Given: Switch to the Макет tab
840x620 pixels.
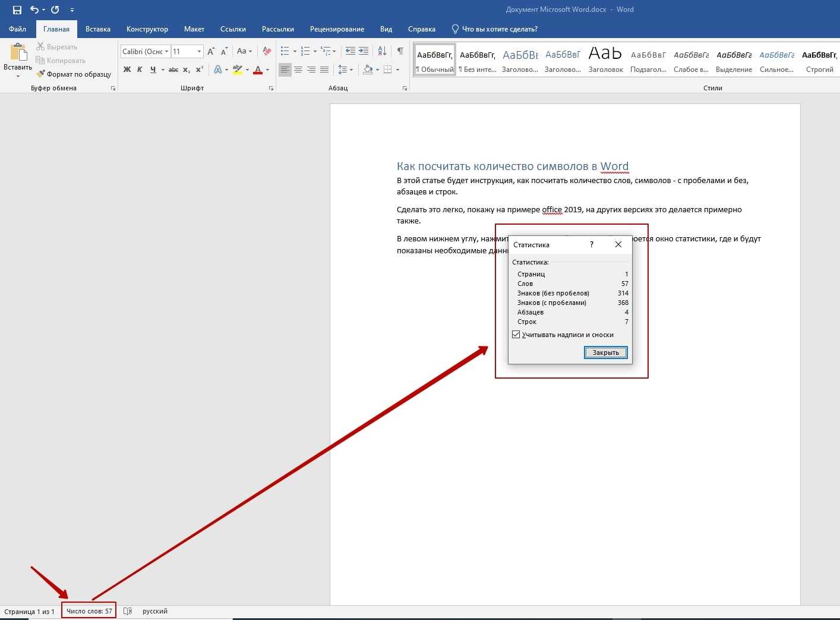Looking at the screenshot, I should [194, 29].
